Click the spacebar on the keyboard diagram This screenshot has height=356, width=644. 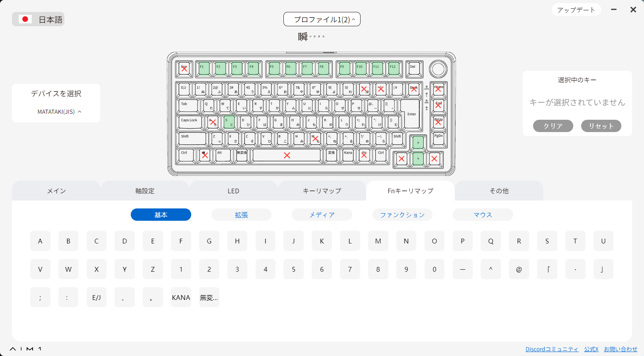pos(287,155)
